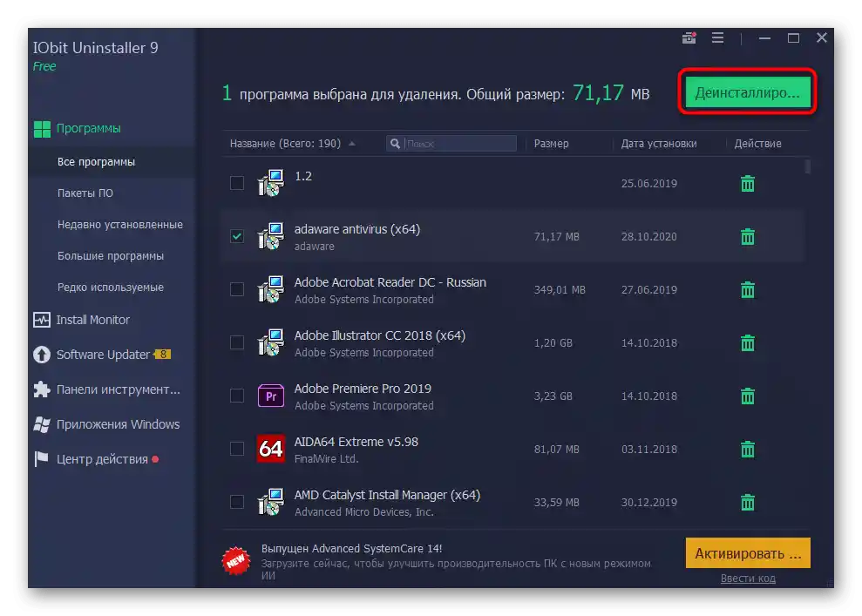Click the red NEW badge icon

pos(236,561)
